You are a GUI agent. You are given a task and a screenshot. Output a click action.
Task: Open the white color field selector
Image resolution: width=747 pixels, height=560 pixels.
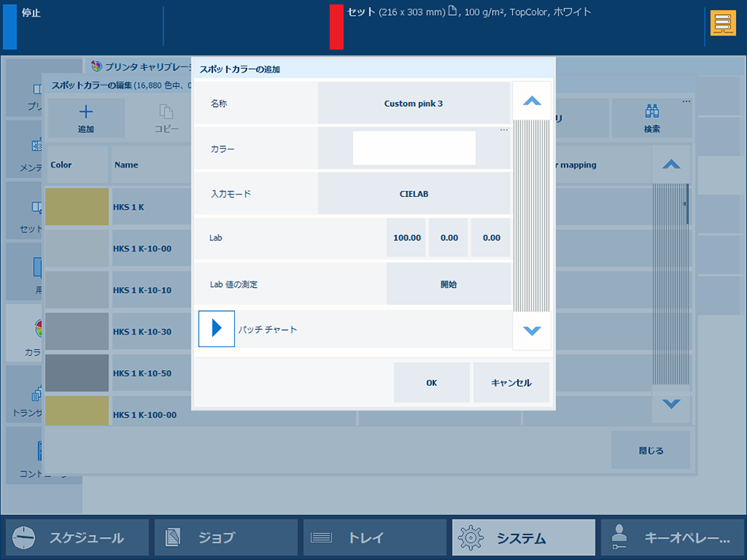click(414, 148)
